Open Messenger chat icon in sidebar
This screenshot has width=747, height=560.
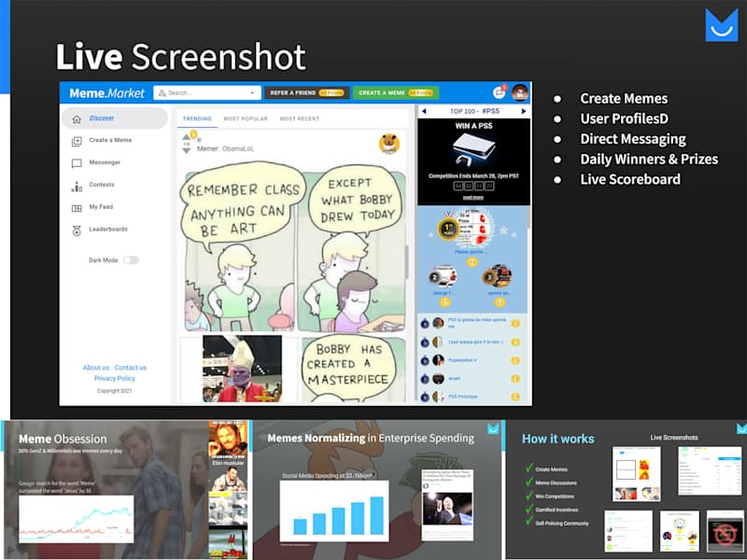click(77, 163)
